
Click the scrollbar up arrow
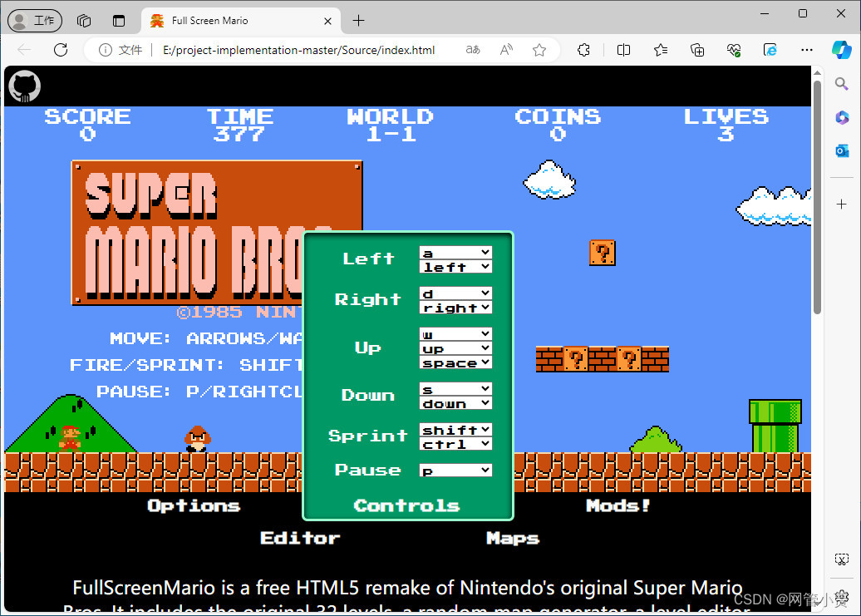pyautogui.click(x=817, y=72)
